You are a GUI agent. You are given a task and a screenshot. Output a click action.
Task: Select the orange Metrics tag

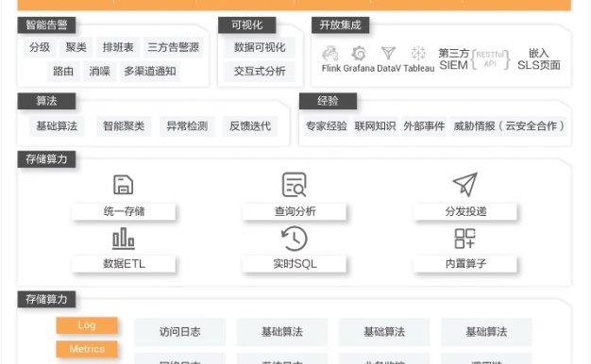87,349
